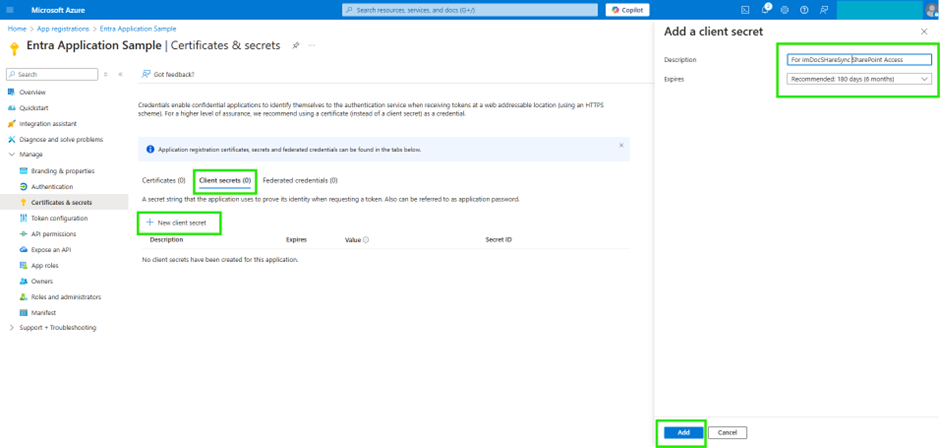940x448 pixels.
Task: Click the up-down arrows beside sidebar search
Action: 106,74
